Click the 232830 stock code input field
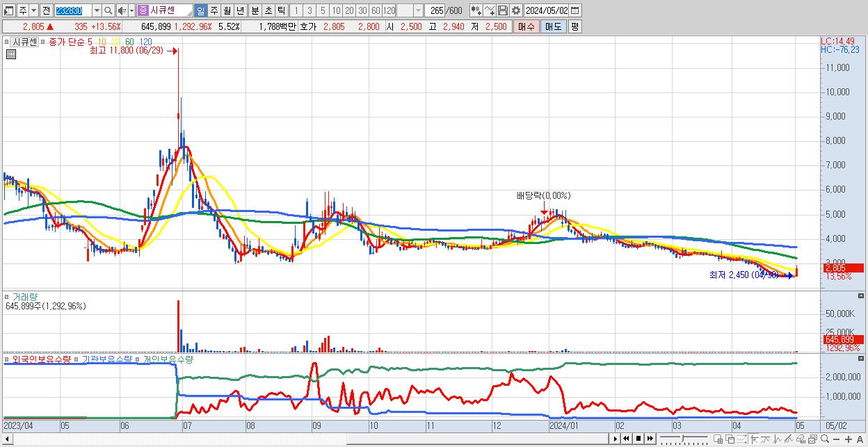The image size is (868, 447). pos(74,10)
